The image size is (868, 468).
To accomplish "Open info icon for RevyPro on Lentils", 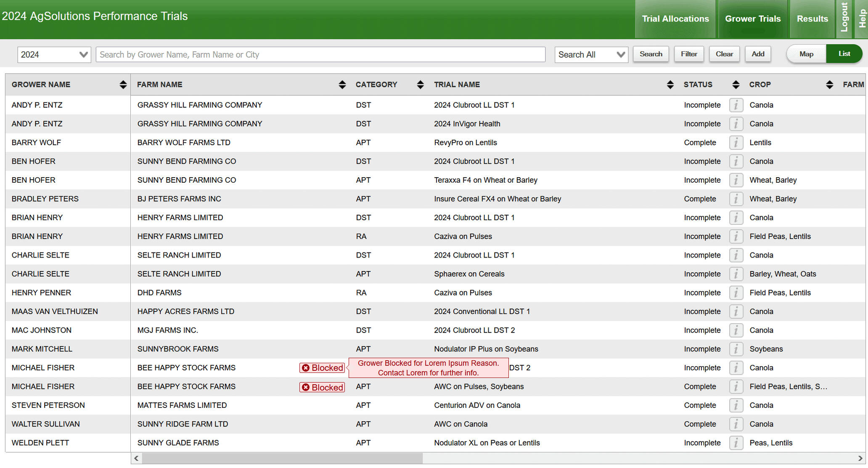I will click(736, 143).
